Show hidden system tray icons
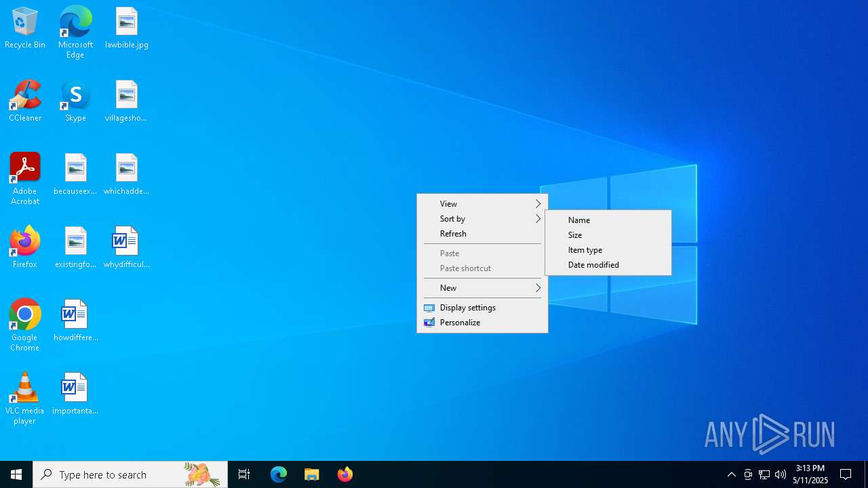The width and height of the screenshot is (868, 488). (732, 474)
